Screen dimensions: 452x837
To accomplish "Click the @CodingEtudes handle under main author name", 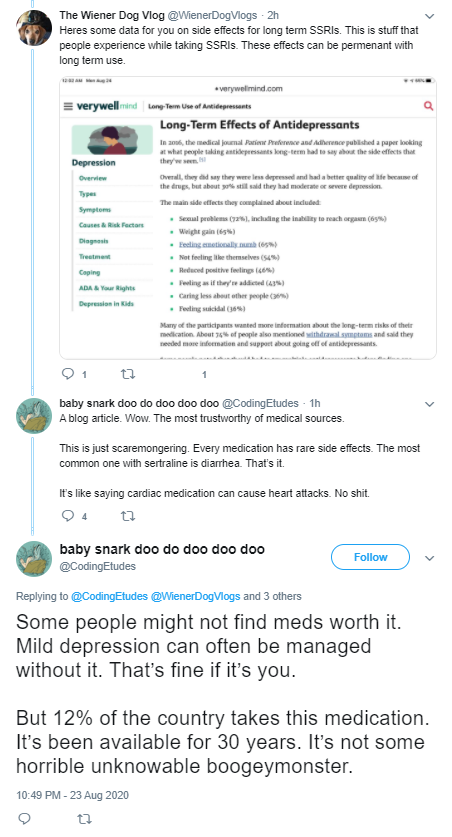I will coord(97,566).
